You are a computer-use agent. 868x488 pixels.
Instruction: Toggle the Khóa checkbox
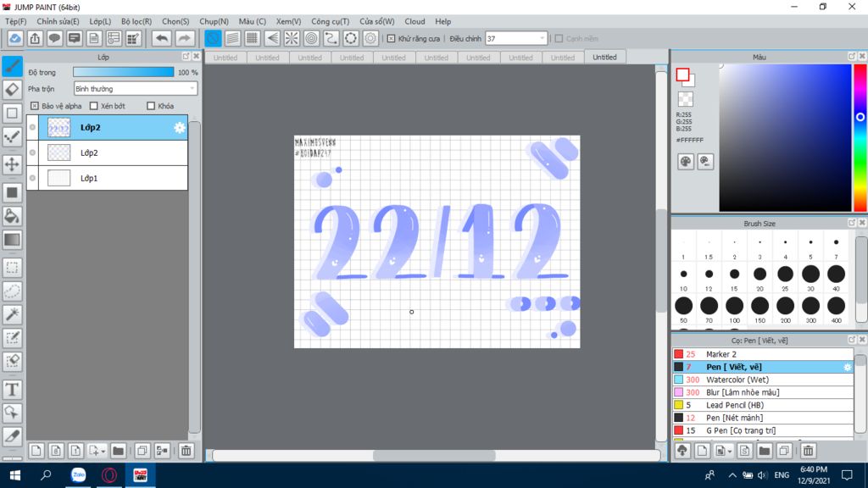(151, 106)
